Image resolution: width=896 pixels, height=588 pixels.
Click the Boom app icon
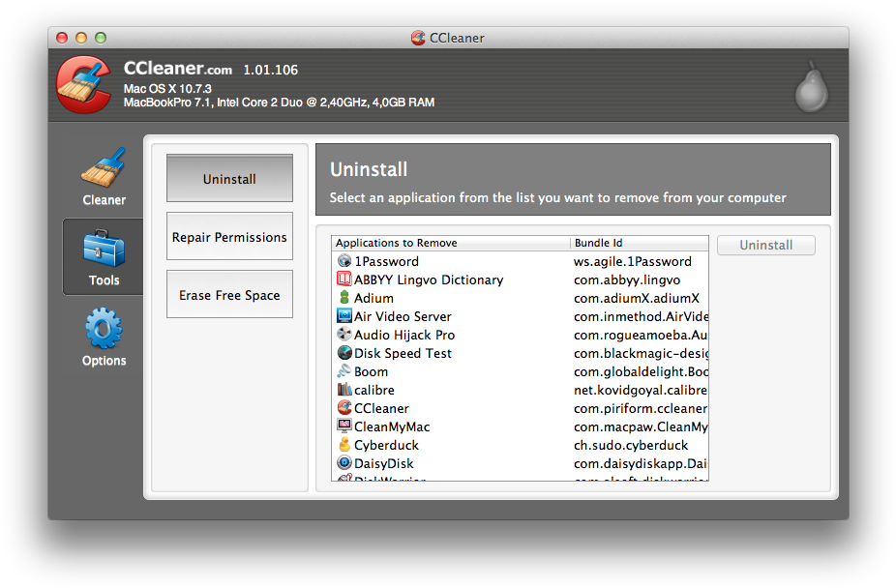click(344, 371)
